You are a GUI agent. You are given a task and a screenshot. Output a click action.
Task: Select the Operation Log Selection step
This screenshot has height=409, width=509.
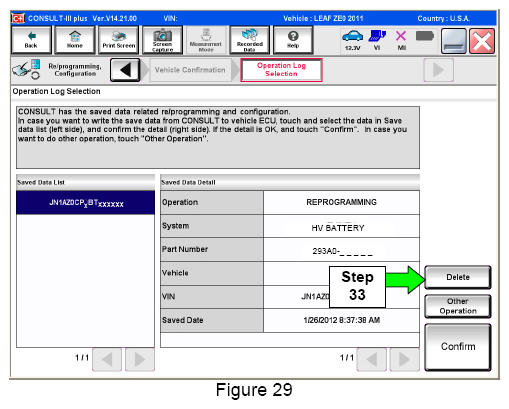coord(281,70)
